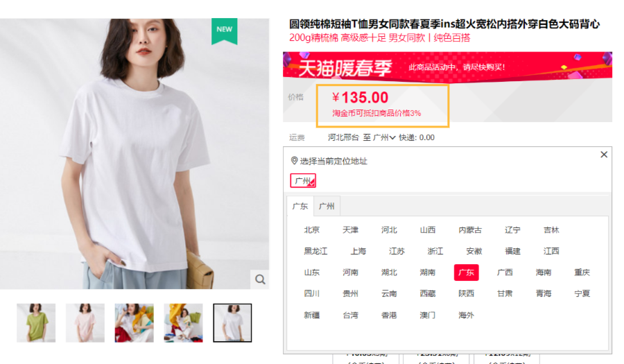Open the fourth thumbnail with yellow fabric
Viewport: 624px width, 364px height.
[x=183, y=322]
